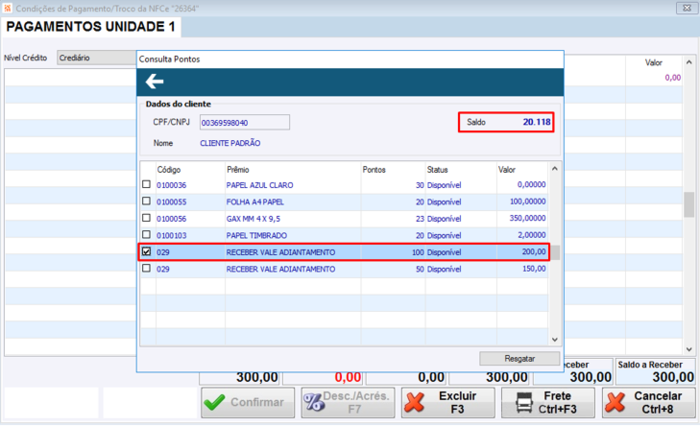Click the application icon in title bar
This screenshot has height=427, width=700.
(x=7, y=8)
